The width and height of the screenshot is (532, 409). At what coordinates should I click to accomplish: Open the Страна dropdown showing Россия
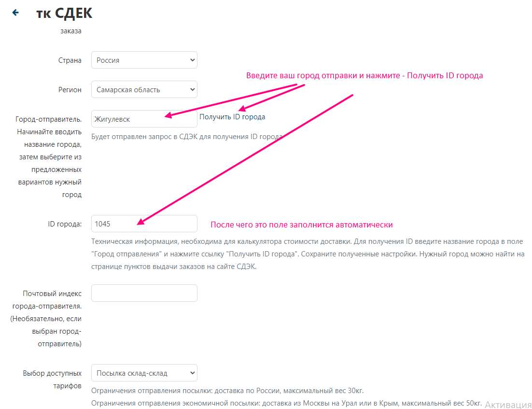coord(144,60)
